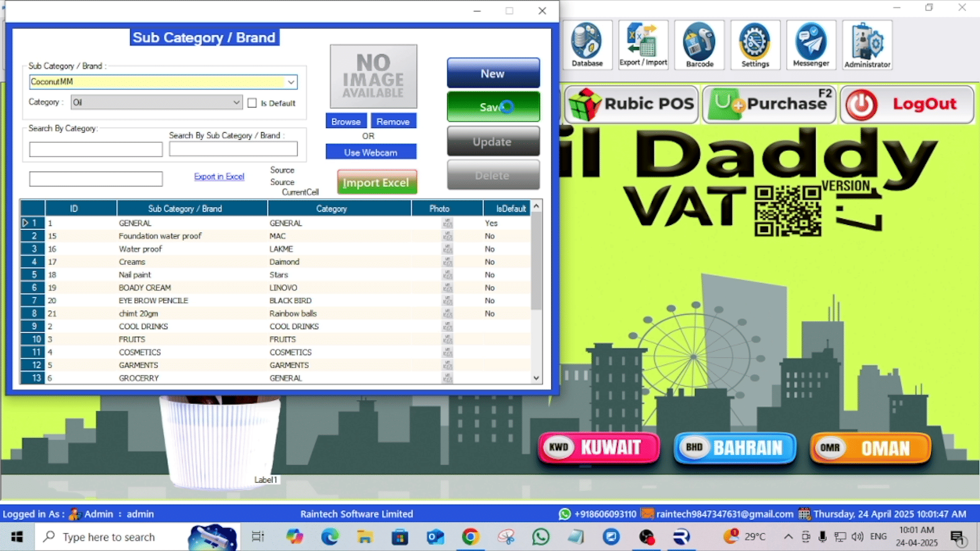The width and height of the screenshot is (980, 551).
Task: Expand the Category dropdown
Action: click(x=236, y=102)
